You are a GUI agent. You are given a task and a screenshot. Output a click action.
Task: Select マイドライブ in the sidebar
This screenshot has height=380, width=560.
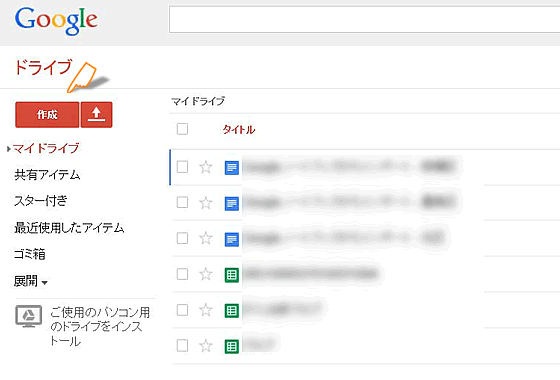point(46,148)
